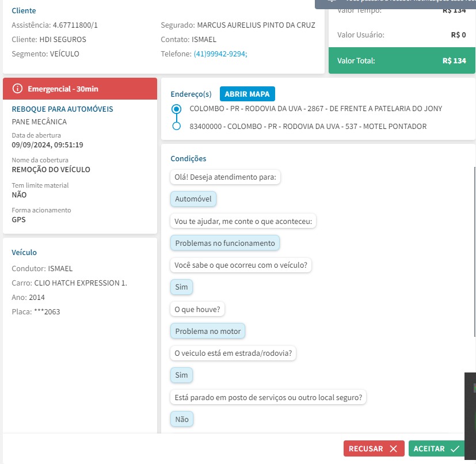Open the map with ABRIR MAPA
The image size is (476, 464).
[x=247, y=94]
